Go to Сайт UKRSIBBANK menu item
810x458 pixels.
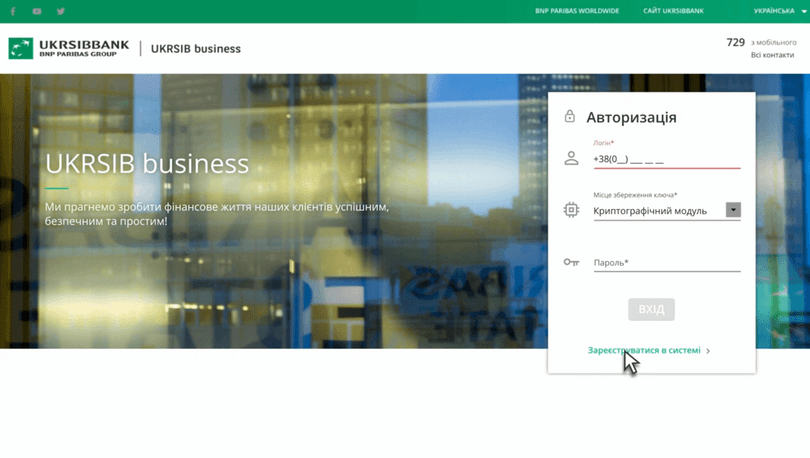673,11
